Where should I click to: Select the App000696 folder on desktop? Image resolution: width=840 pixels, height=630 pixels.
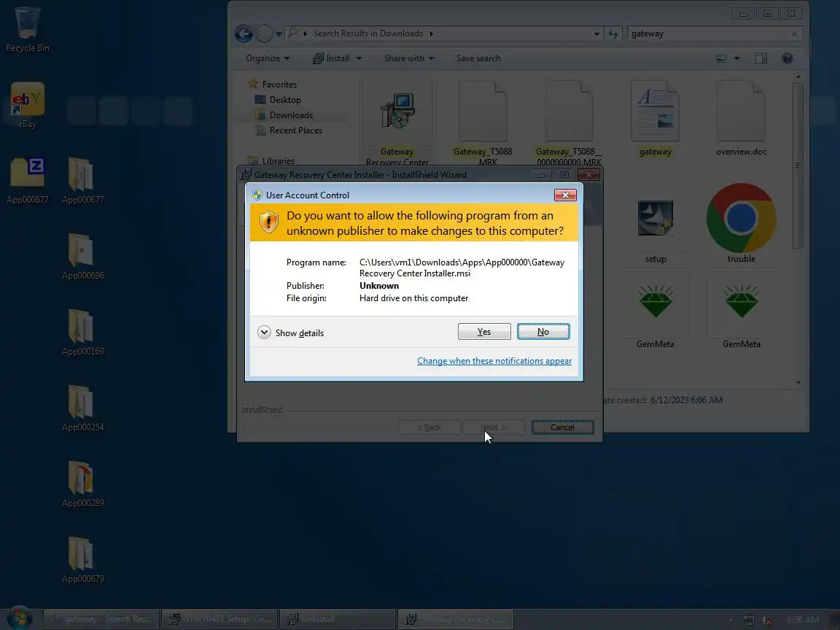82,257
